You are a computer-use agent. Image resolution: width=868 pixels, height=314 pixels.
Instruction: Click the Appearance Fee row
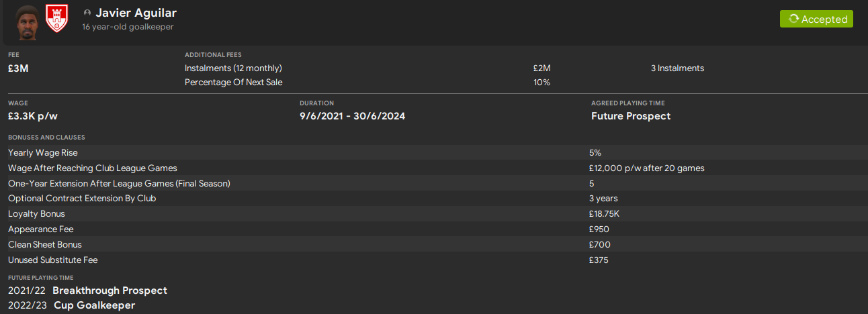click(40, 229)
